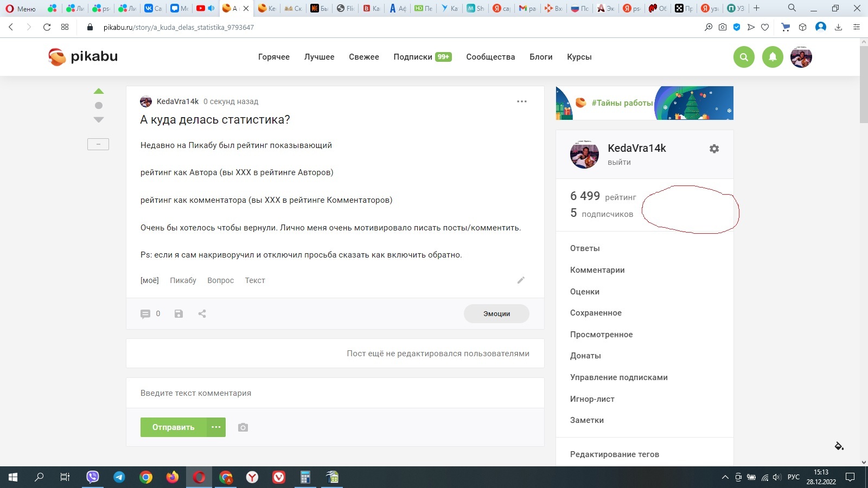Open the Оценки sidebar link
Viewport: 868px width, 488px height.
[x=585, y=292]
